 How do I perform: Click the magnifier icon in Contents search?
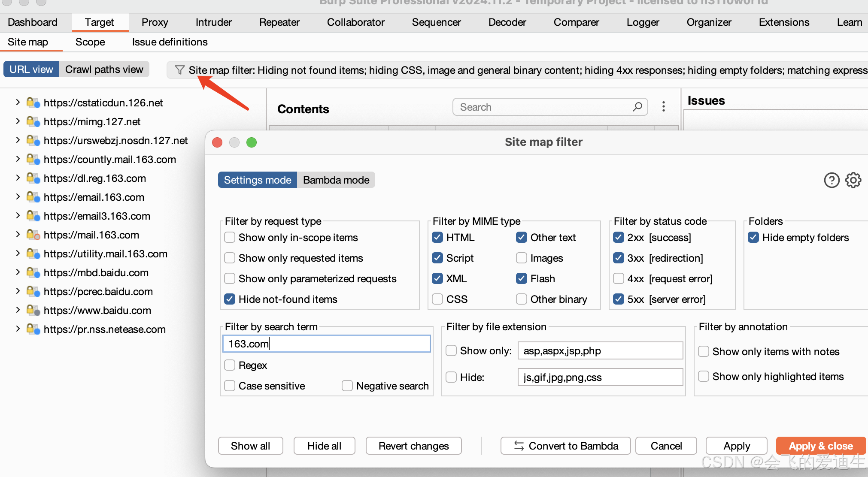pos(637,107)
